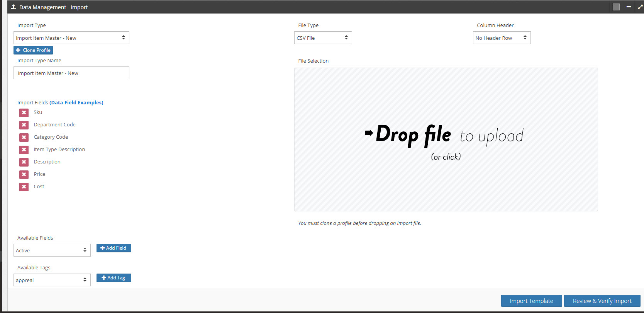Remove the Category Code import field
The height and width of the screenshot is (313, 644).
click(24, 137)
